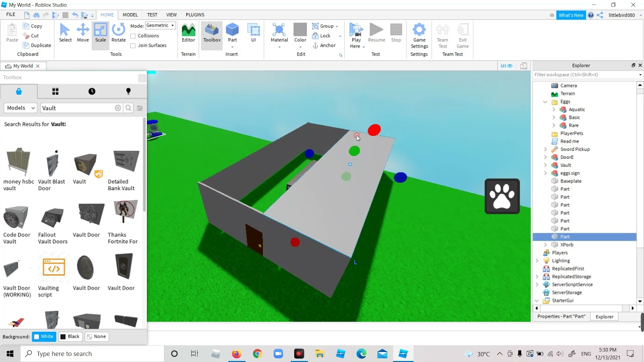Expand the XPorb item
The width and height of the screenshot is (644, 362).
545,245
